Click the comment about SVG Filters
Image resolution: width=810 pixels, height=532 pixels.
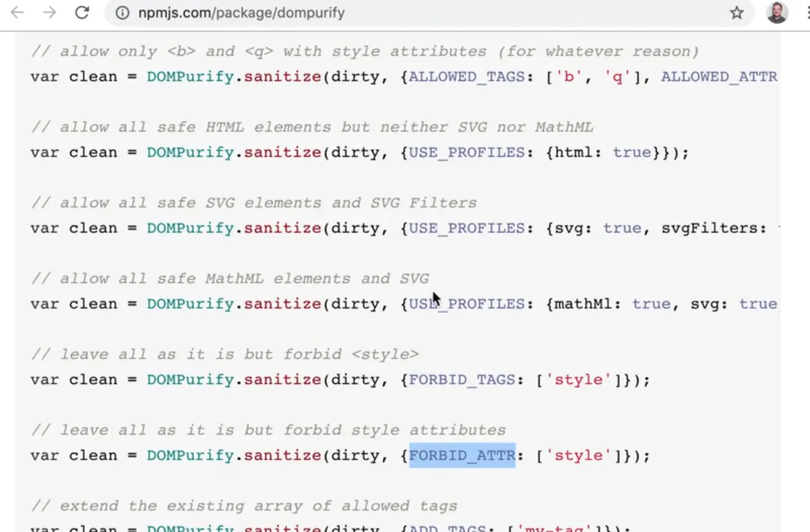pos(253,203)
